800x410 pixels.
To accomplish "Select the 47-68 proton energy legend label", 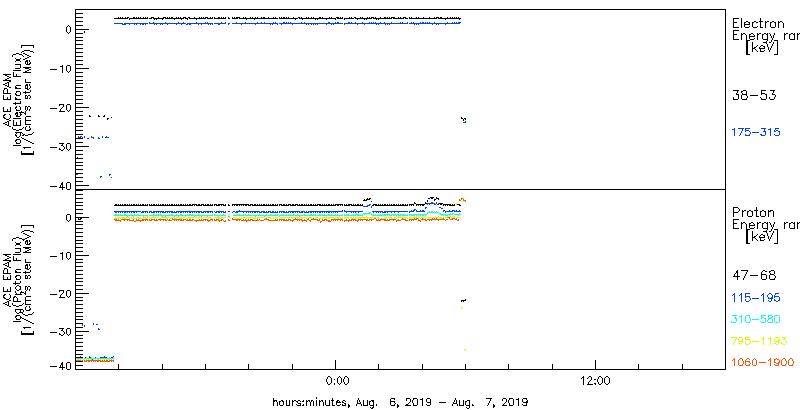I will [x=754, y=276].
